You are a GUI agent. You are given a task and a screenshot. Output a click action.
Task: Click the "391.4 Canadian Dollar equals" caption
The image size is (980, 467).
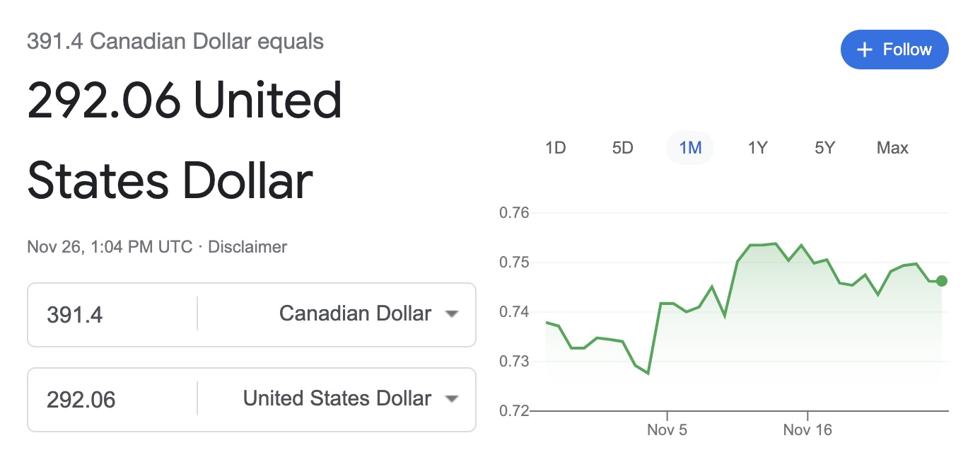(175, 42)
